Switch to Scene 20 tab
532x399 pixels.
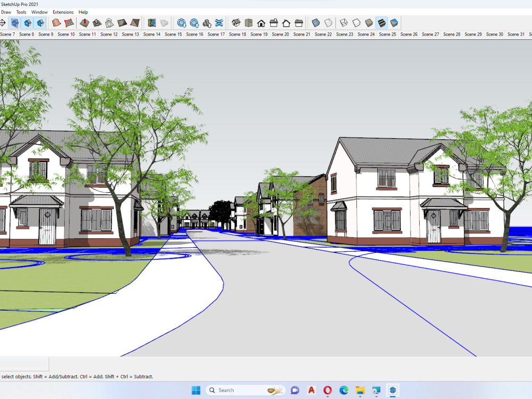coord(280,34)
